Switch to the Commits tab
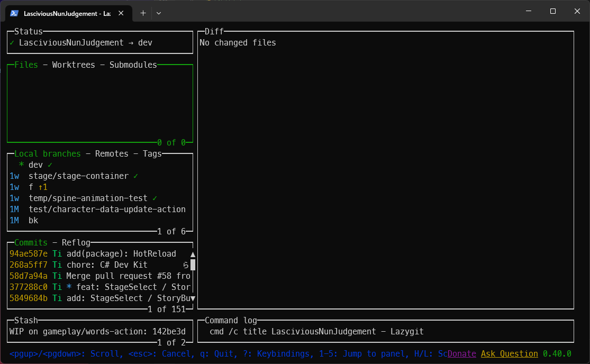Viewport: 590px width, 364px height. click(x=31, y=242)
